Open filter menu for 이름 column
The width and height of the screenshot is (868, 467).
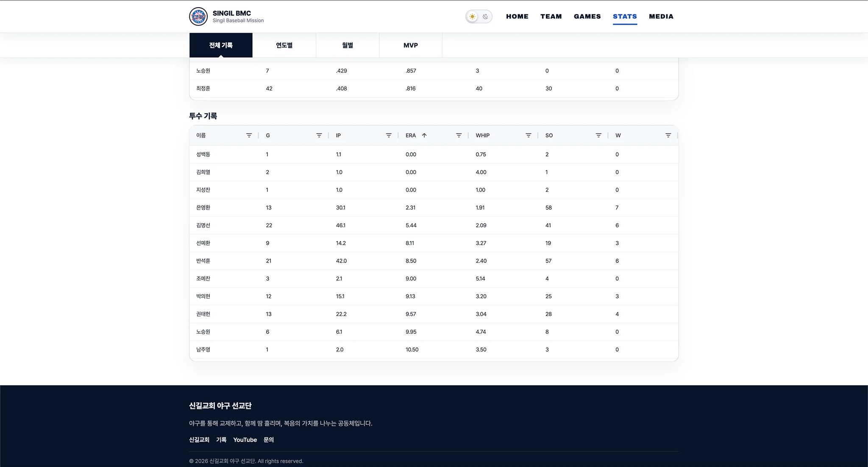coord(249,135)
